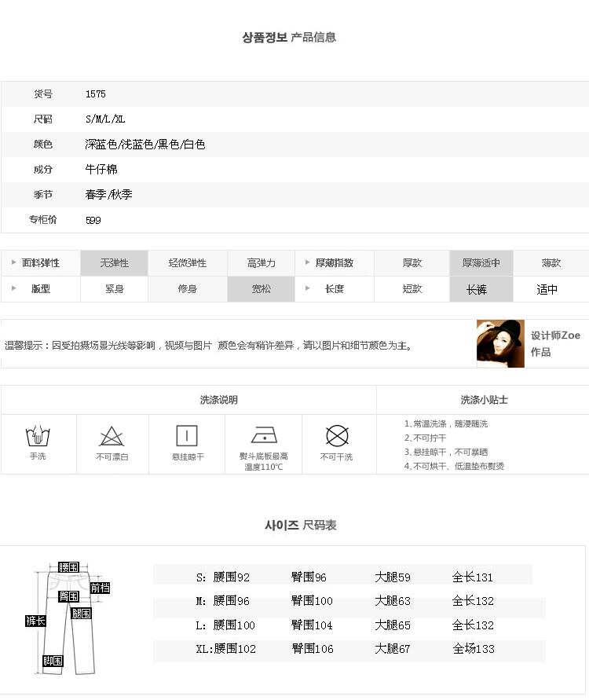The width and height of the screenshot is (589, 700).
Task: Click the 洗涤小贴士 column header
Action: pyautogui.click(x=484, y=400)
